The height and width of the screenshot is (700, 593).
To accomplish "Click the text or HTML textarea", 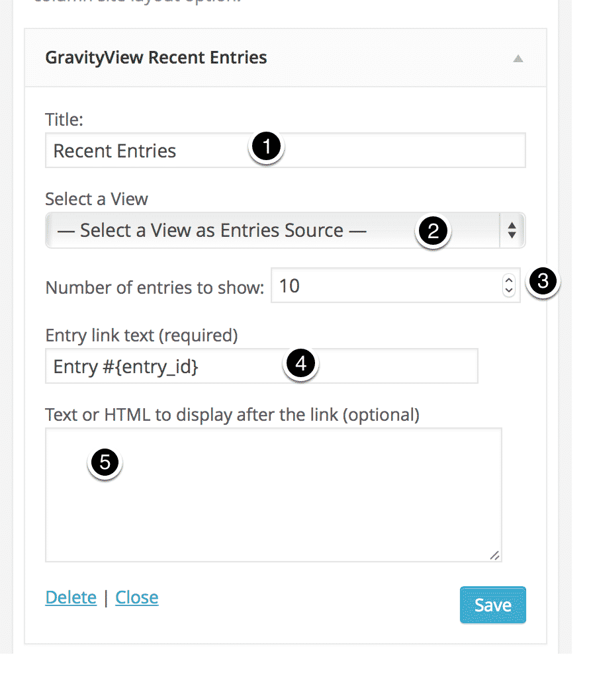I will click(x=273, y=495).
